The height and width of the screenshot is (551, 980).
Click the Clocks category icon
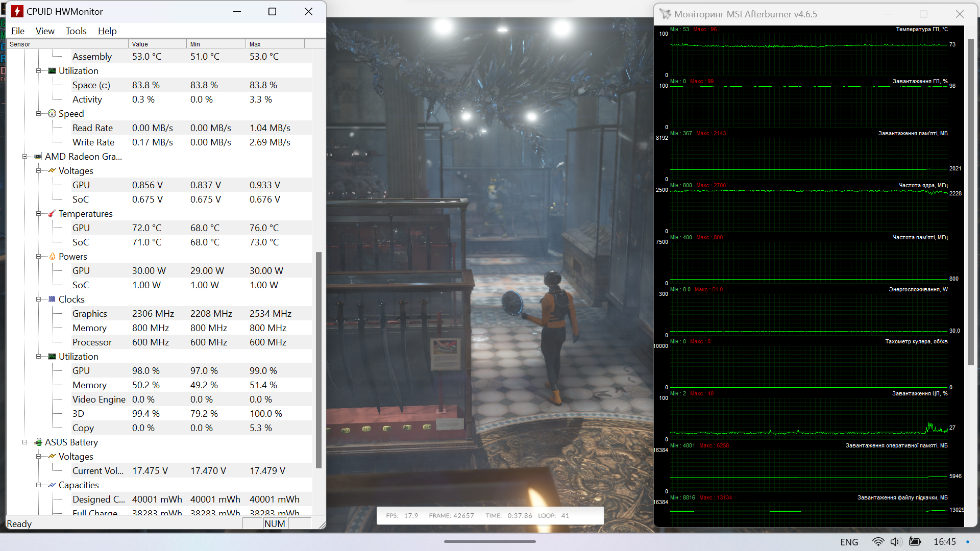tap(52, 299)
